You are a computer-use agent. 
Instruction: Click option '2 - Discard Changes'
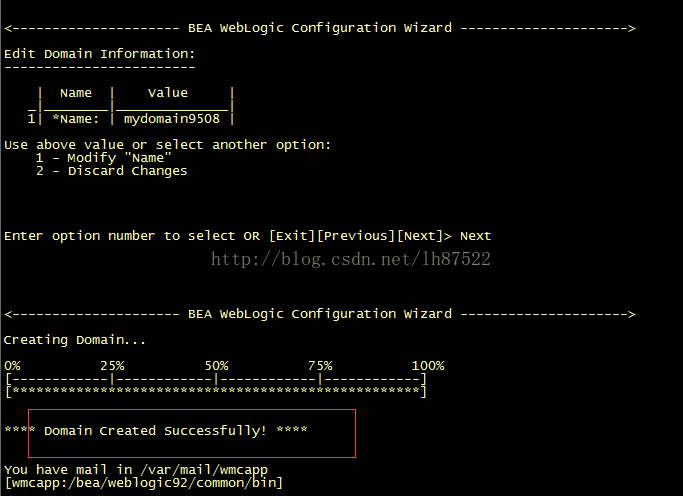tap(112, 171)
